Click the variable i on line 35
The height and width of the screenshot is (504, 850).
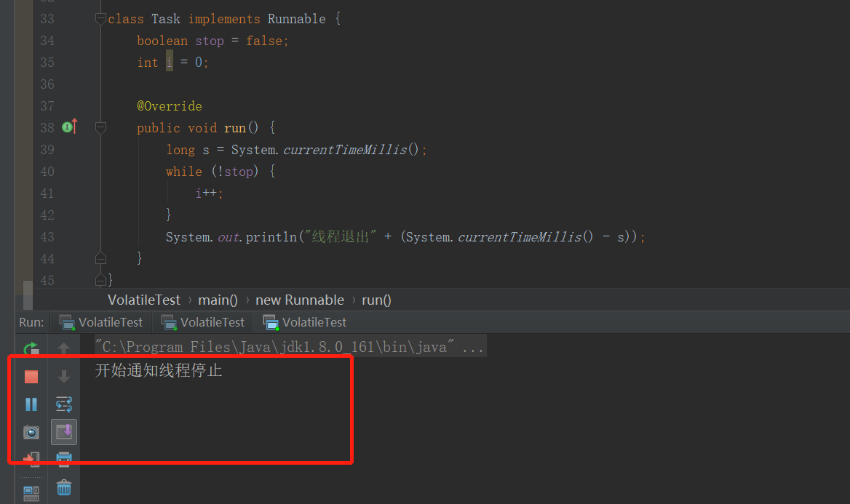click(169, 63)
